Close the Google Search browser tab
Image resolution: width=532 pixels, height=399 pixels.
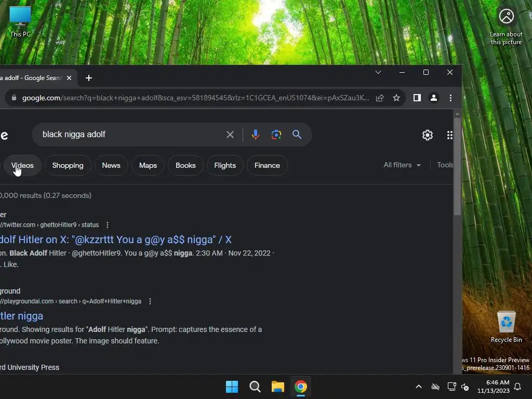[69, 78]
